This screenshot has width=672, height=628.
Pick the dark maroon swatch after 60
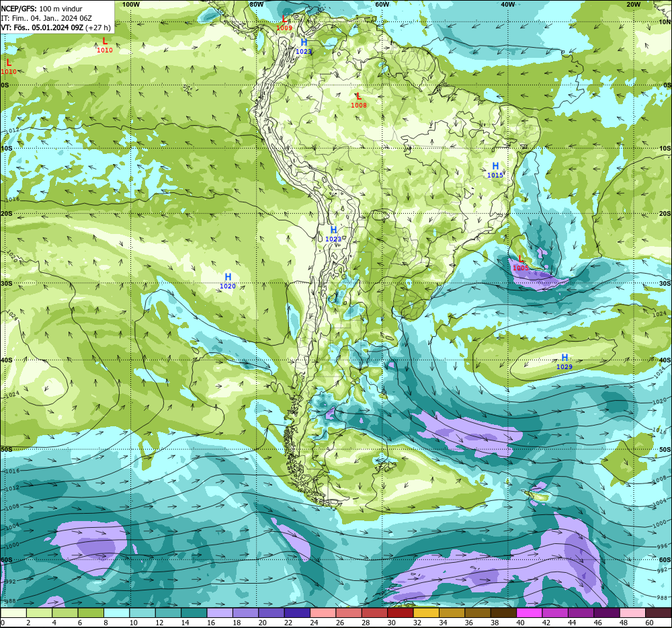click(659, 613)
